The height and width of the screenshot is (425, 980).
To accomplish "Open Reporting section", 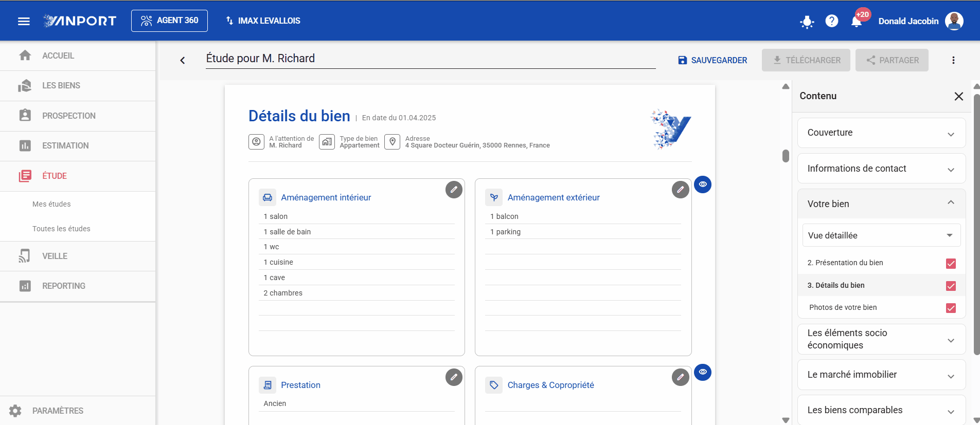I will coord(78,286).
